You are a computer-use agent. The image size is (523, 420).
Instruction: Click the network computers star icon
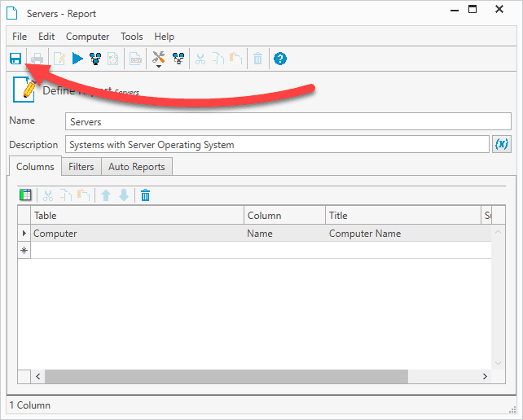tap(178, 59)
